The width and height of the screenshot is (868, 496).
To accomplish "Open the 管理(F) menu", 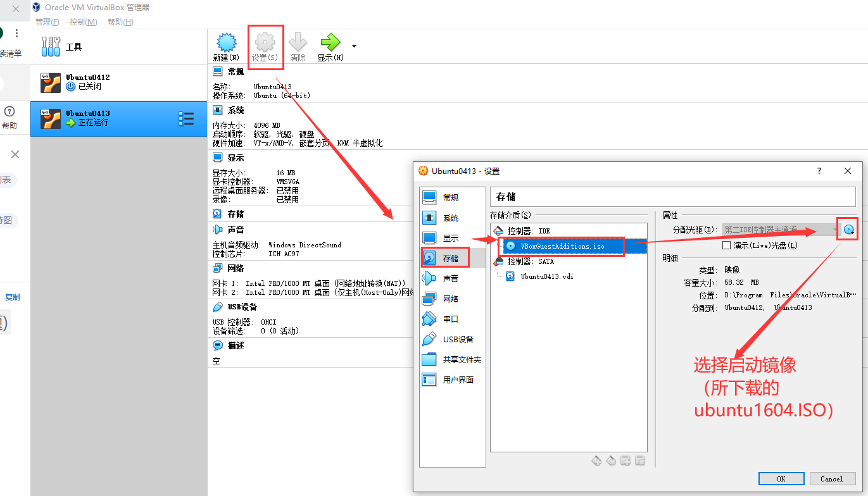I will [47, 22].
